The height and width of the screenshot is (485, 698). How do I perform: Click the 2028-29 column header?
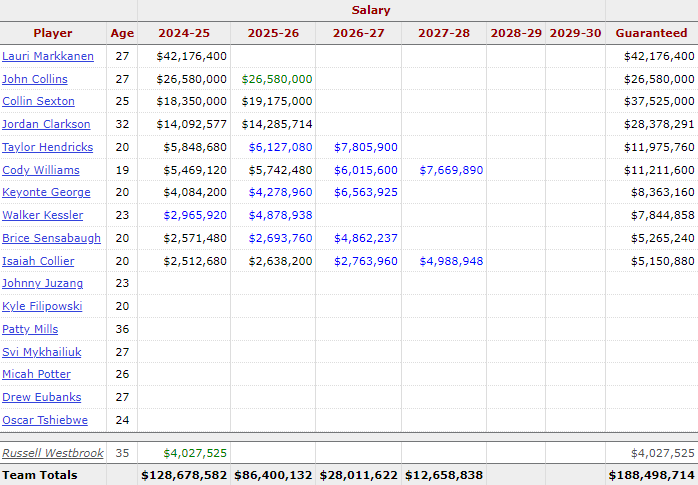pos(516,33)
